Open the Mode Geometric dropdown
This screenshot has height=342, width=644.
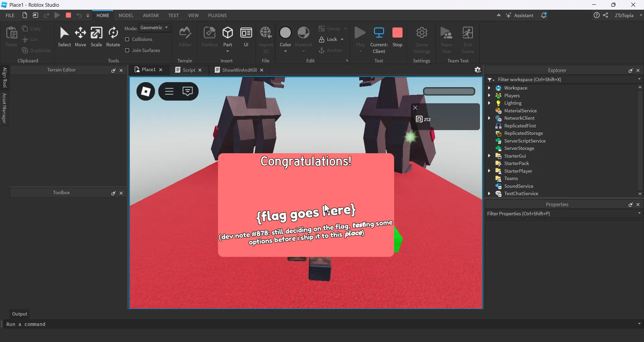155,28
